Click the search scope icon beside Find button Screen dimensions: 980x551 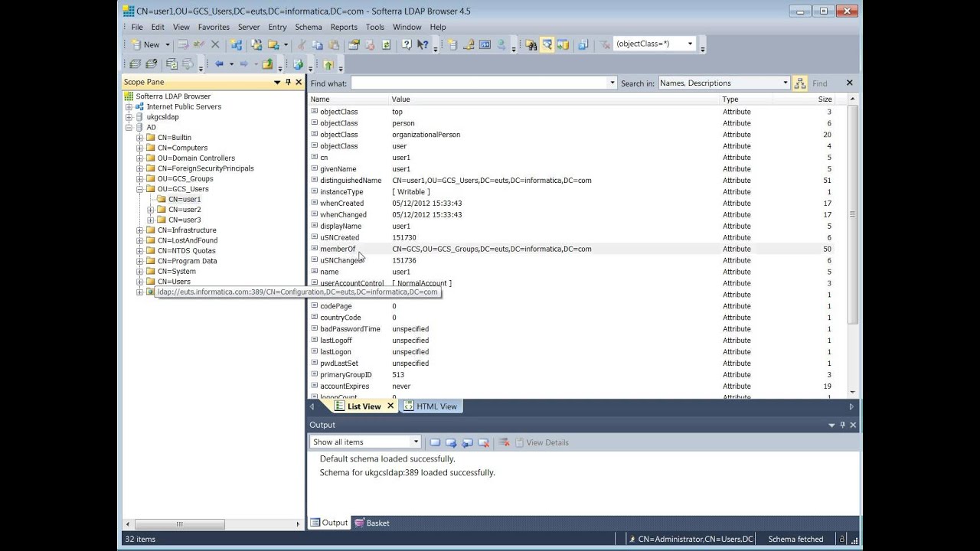(799, 83)
